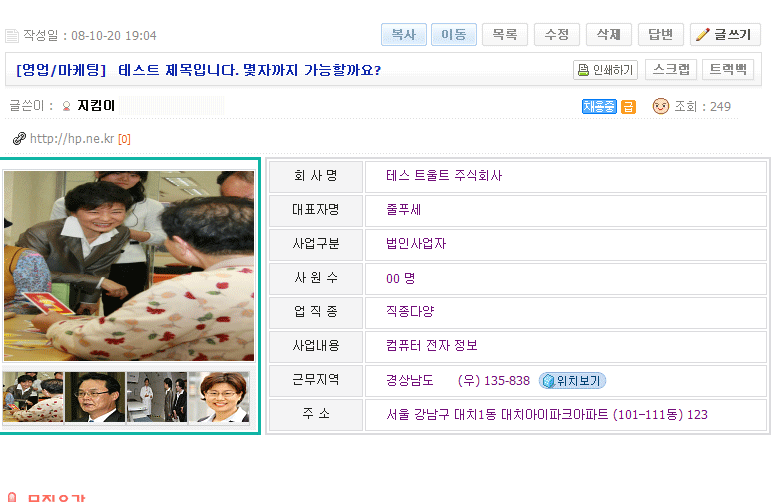Select the fourth thumbnail of smiling woman

219,397
